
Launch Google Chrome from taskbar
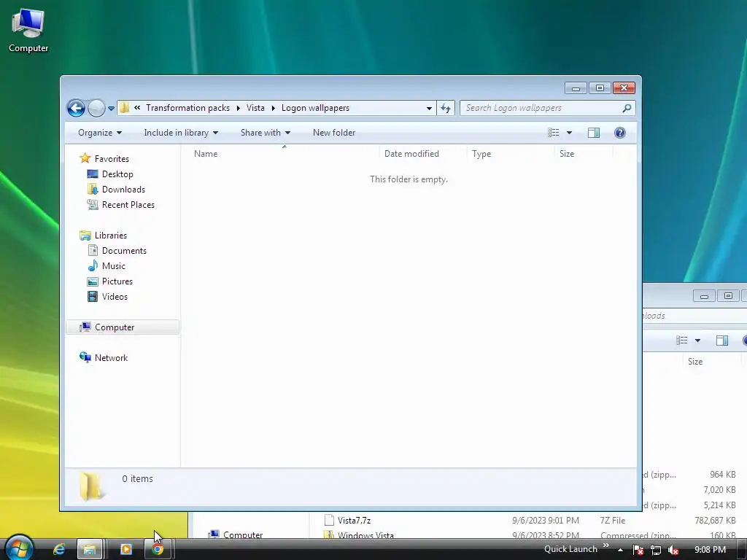point(158,549)
